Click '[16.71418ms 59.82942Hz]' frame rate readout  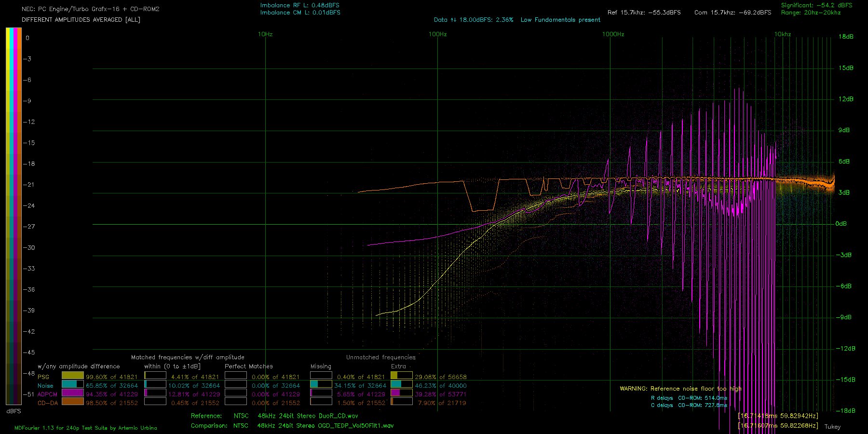(778, 416)
